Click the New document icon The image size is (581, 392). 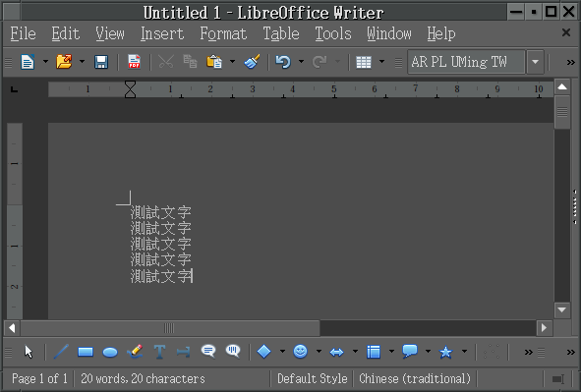click(28, 62)
